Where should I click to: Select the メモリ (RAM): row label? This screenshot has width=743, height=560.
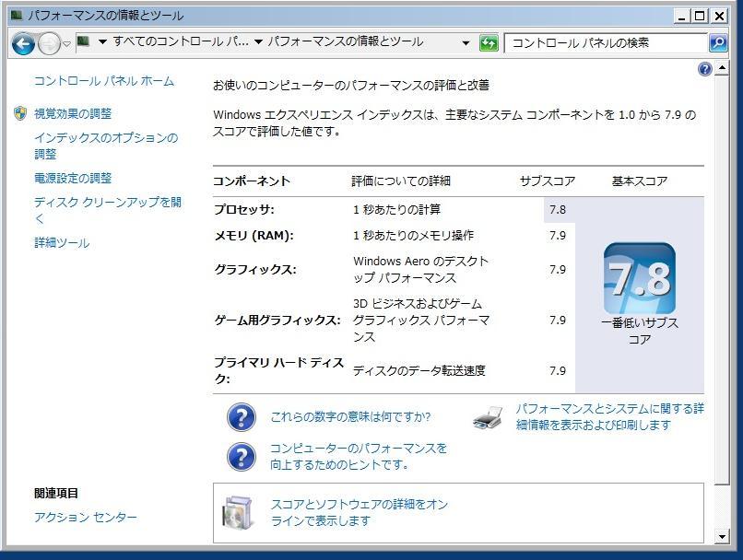[x=254, y=235]
